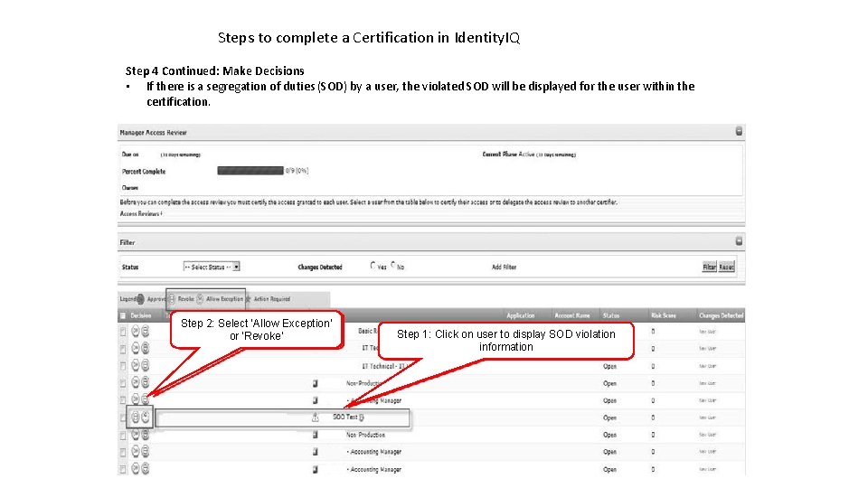Sort by the Decision column header
The image size is (868, 488).
(141, 315)
